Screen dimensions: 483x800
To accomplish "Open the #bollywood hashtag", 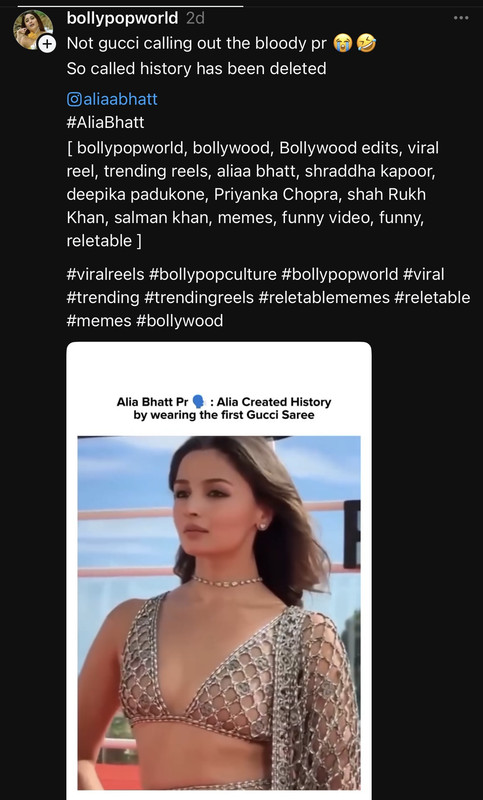I will [180, 321].
